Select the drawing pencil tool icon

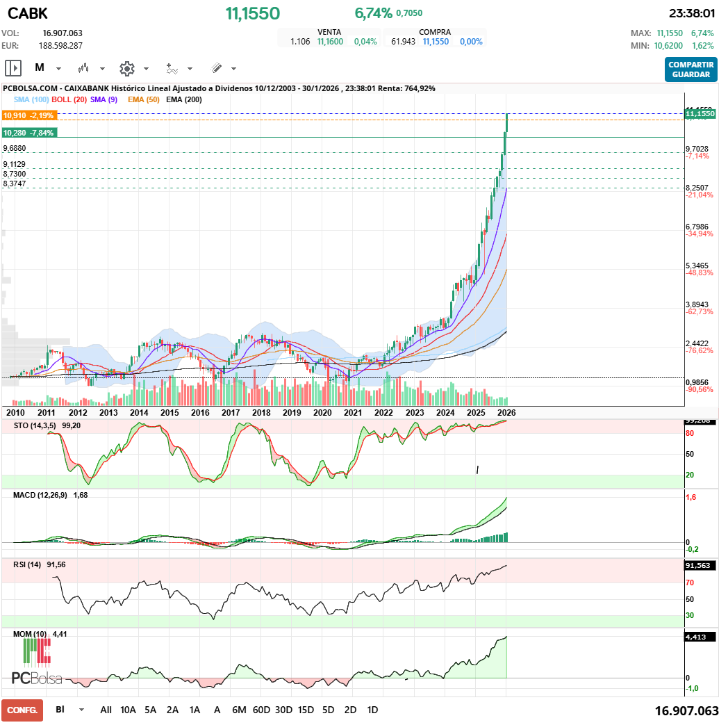point(215,67)
